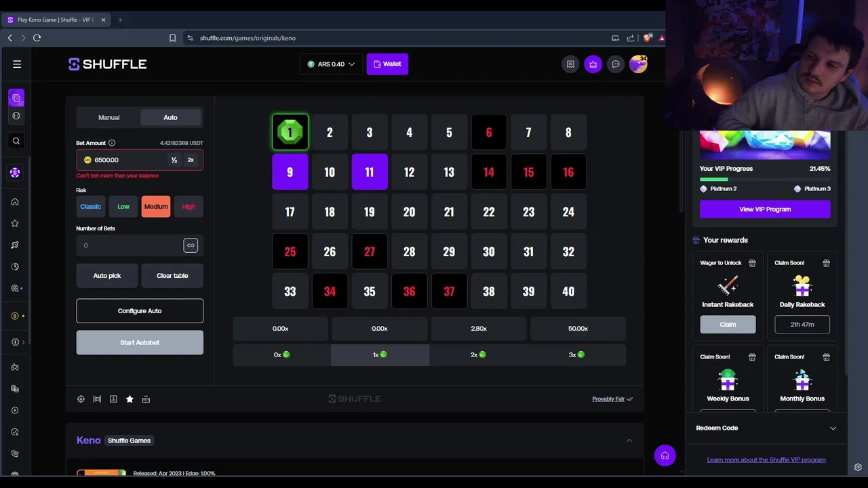Screen dimensions: 868x488
Task: Select Low risk level
Action: pyautogui.click(x=123, y=207)
